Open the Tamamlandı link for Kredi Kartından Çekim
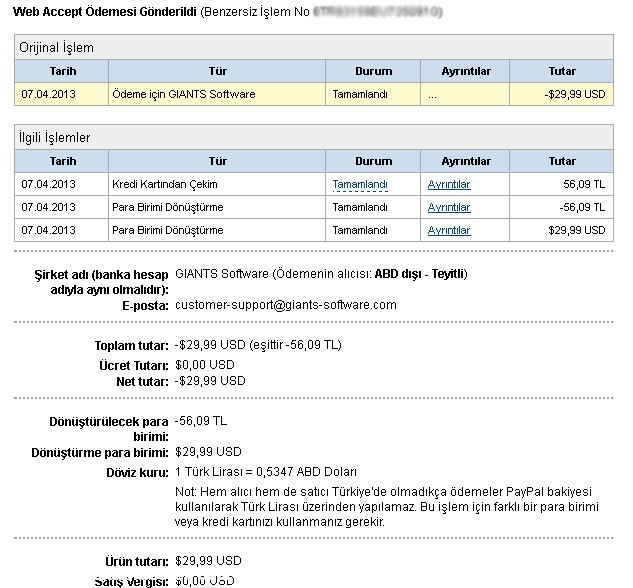Image resolution: width=633 pixels, height=588 pixels. tap(359, 184)
